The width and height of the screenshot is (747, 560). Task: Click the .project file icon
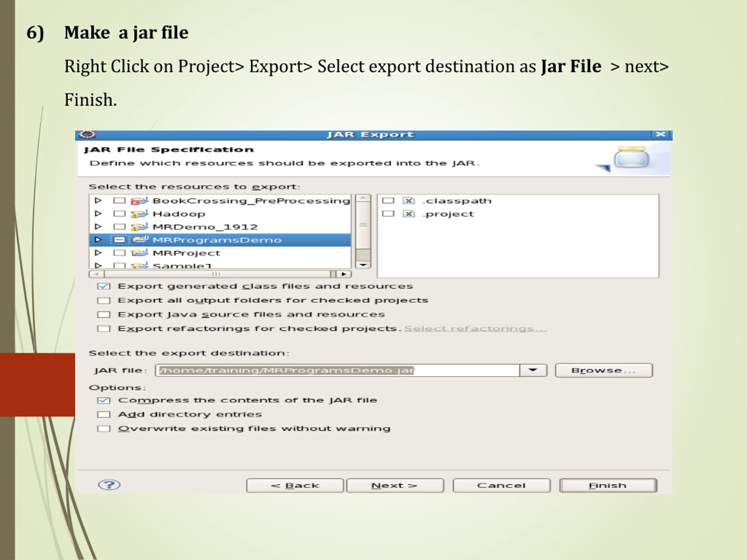point(409,214)
